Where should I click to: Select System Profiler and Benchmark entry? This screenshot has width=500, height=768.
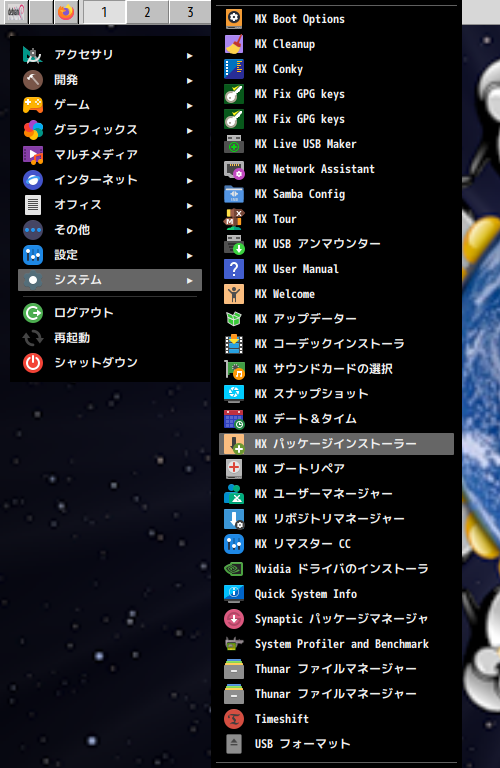coord(336,644)
